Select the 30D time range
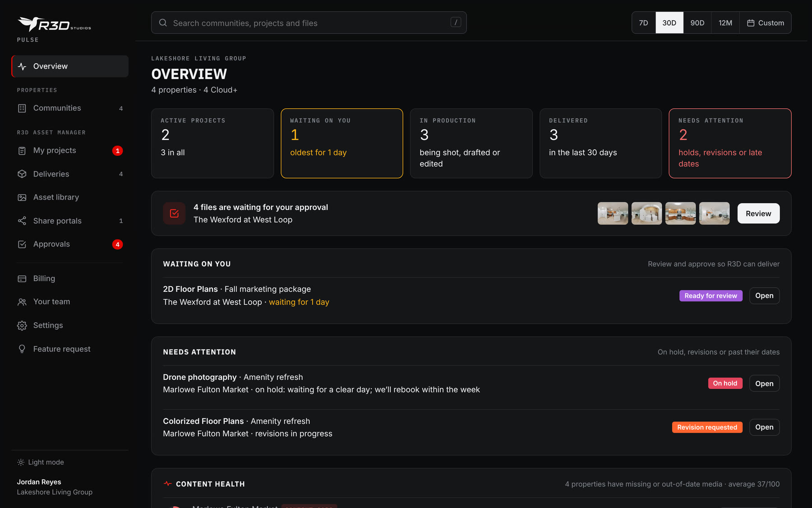This screenshot has width=812, height=508. click(x=669, y=23)
